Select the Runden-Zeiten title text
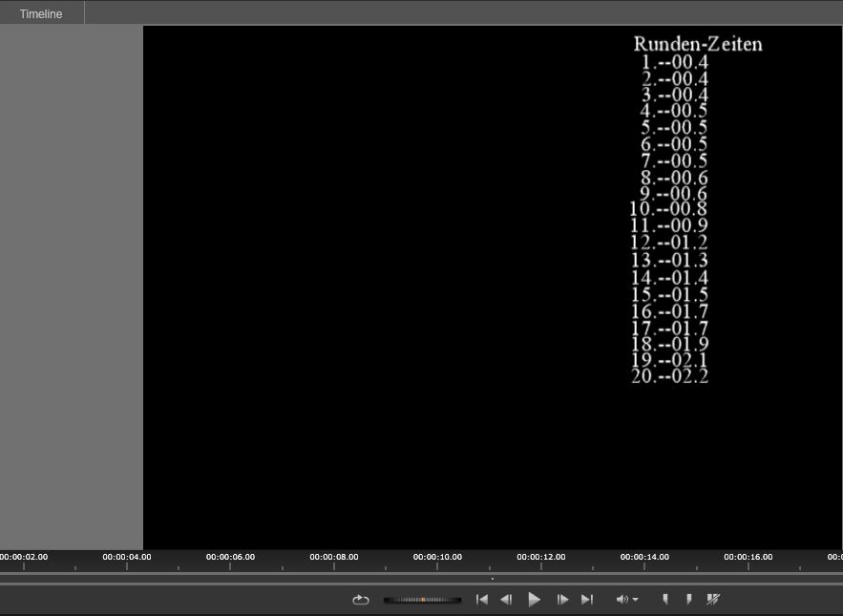Screen dimensions: 843x616 698,44
